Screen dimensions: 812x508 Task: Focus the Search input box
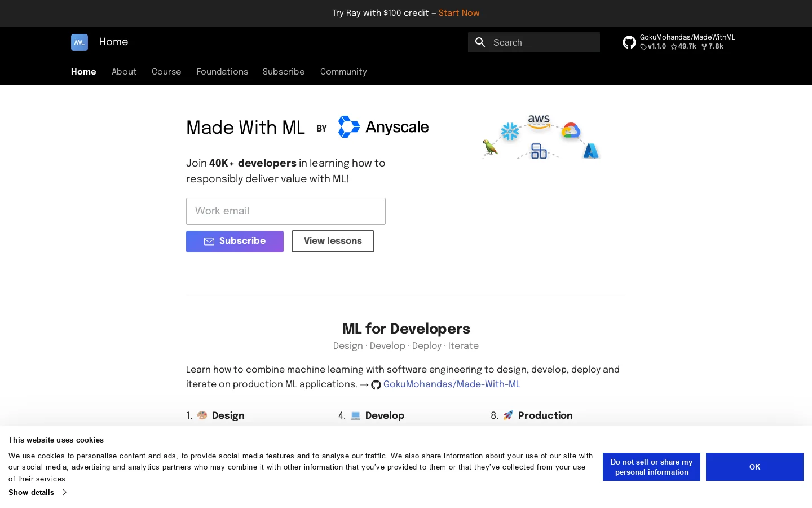[x=534, y=42]
